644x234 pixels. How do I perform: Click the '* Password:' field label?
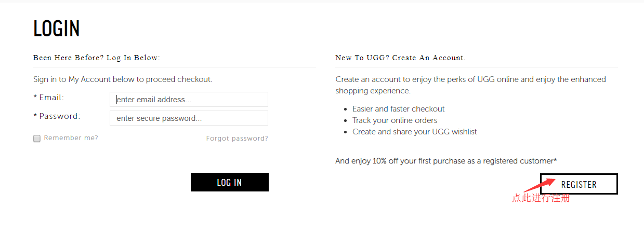pos(57,116)
